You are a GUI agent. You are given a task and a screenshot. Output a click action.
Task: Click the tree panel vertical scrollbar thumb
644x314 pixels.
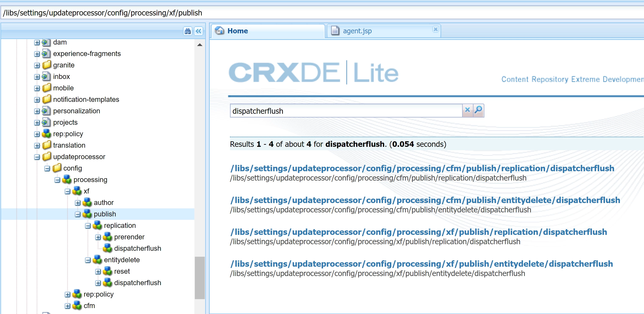pos(199,278)
